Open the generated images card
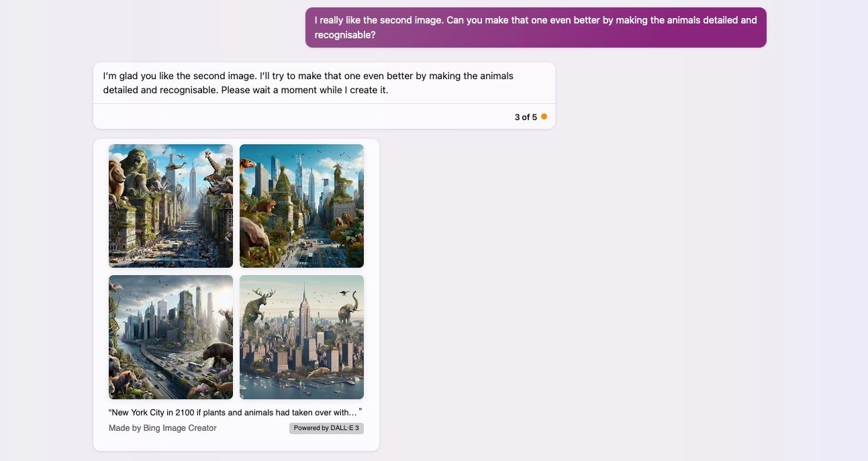This screenshot has height=461, width=868. tap(236, 295)
